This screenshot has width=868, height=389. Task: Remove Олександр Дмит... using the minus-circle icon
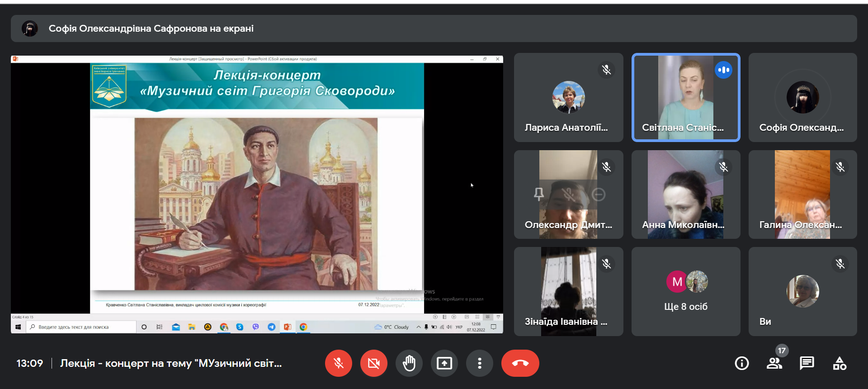(599, 194)
